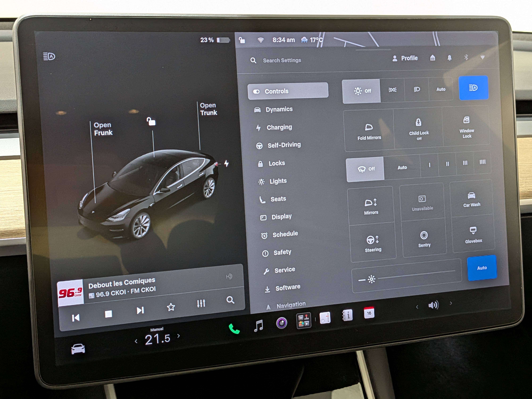Switch exterior lights to low beam On
The image size is (532, 399).
417,90
